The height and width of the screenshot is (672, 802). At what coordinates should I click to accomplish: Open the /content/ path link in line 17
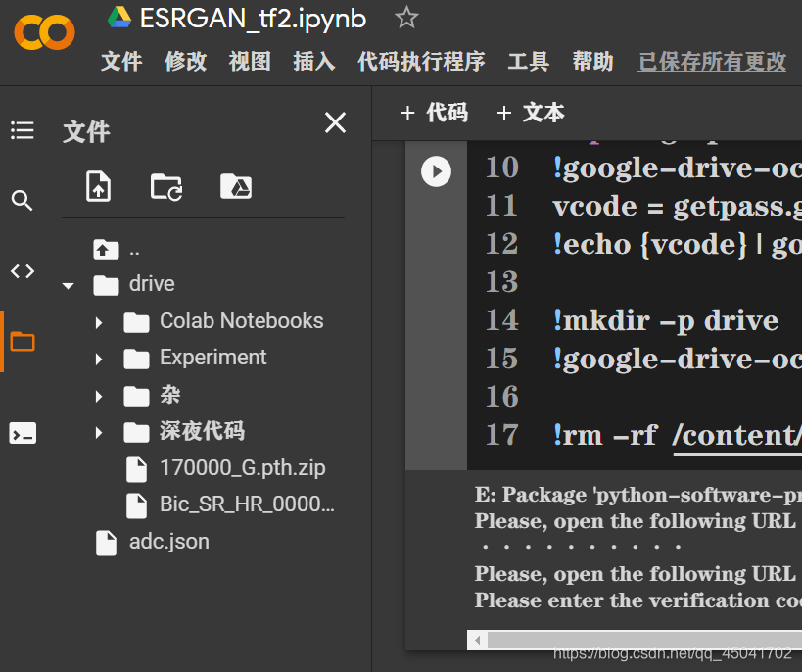(737, 435)
